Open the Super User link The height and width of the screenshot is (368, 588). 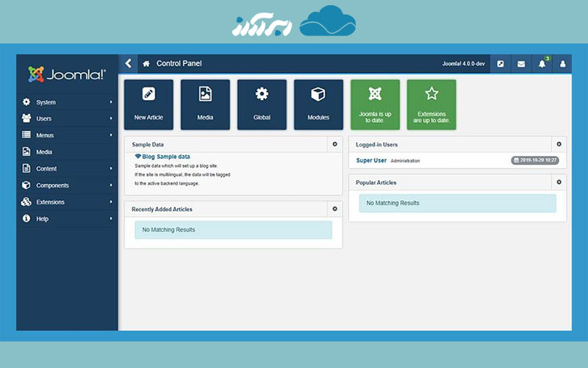pos(371,160)
